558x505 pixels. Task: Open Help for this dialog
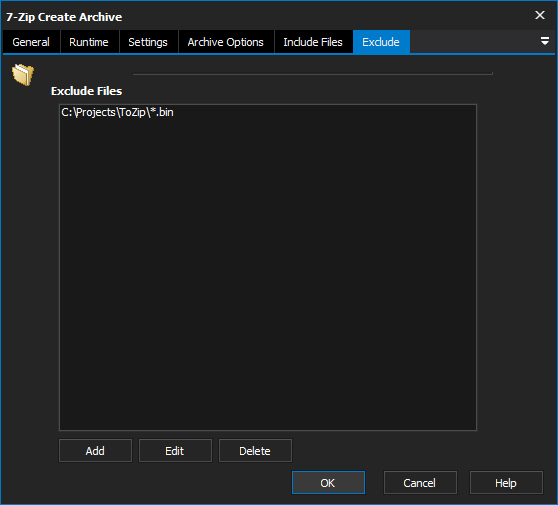click(506, 483)
